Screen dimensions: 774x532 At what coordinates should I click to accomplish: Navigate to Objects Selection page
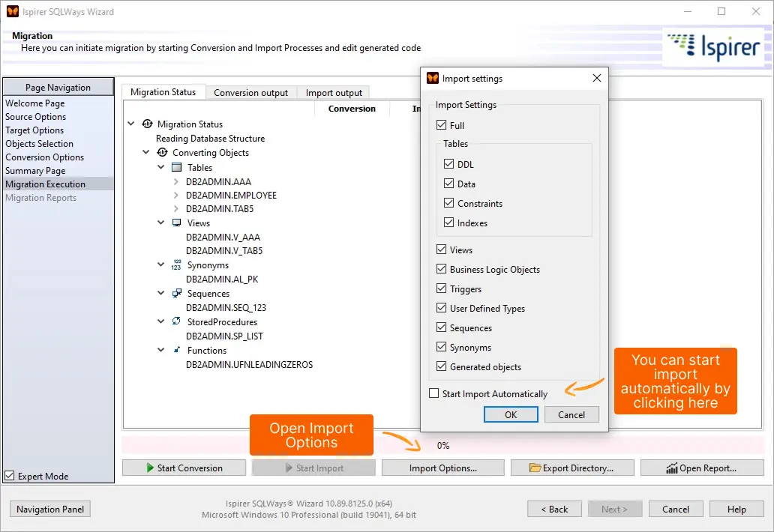40,143
